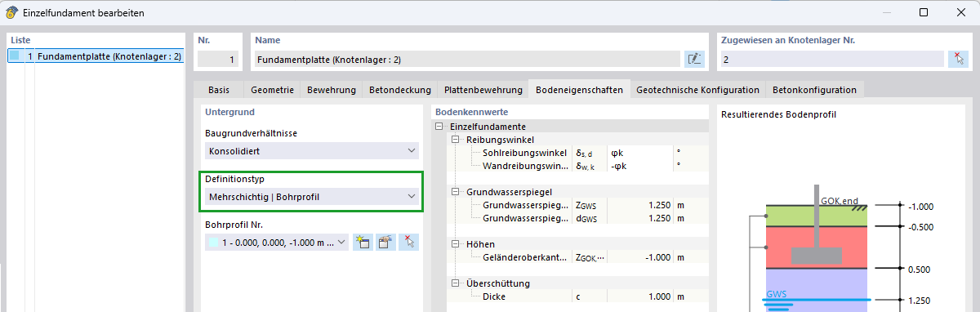The height and width of the screenshot is (312, 980).
Task: Pick Bohrprofil in graphic cursor icon
Action: [408, 242]
